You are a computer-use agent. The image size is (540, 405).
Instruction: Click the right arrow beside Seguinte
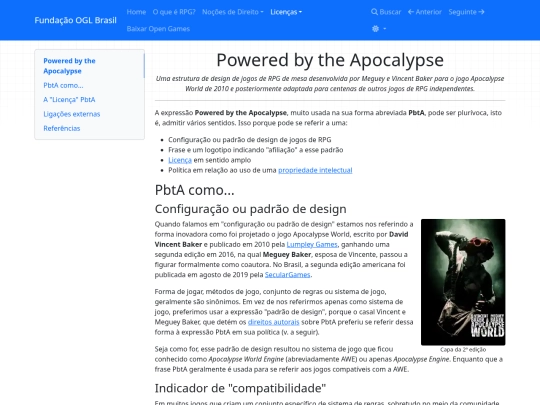click(481, 12)
